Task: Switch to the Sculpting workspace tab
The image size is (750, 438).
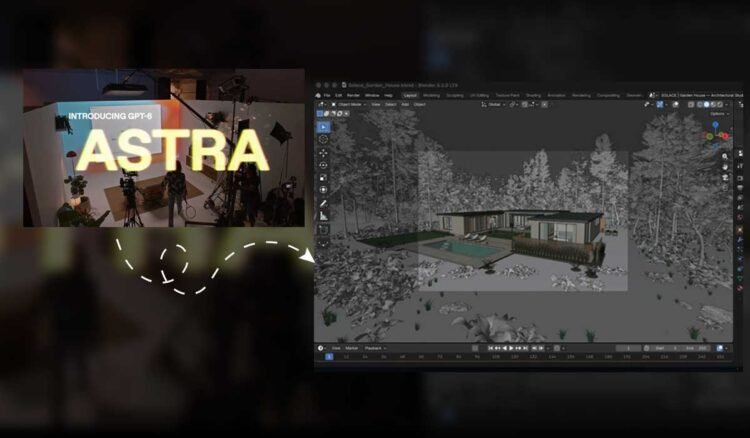Action: pos(455,96)
